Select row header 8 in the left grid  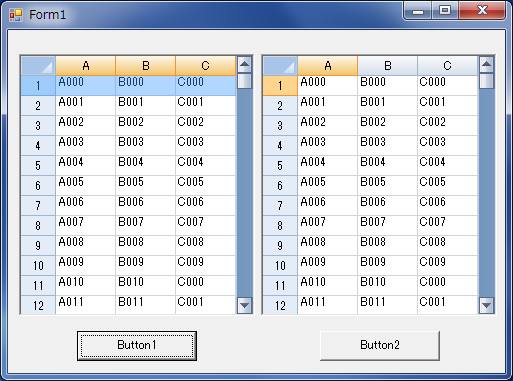pos(38,226)
